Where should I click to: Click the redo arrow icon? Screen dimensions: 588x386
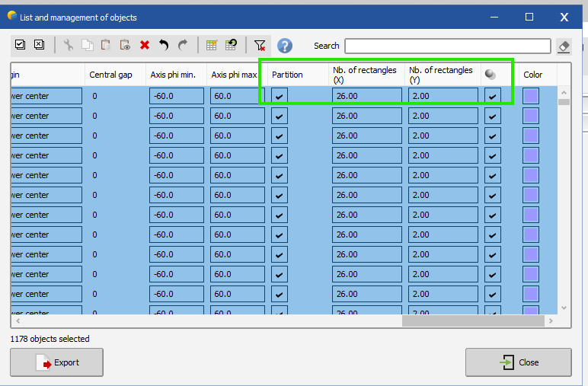coord(183,46)
